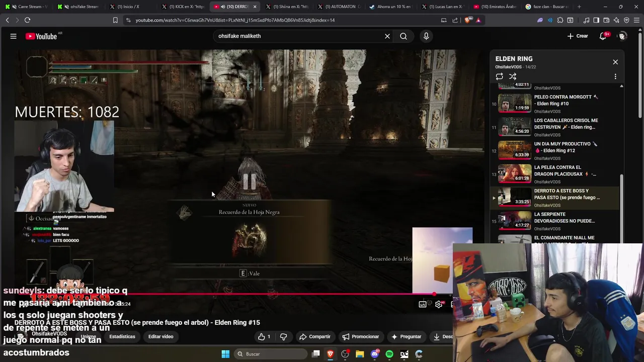Open the Brave Wallet icon
The height and width of the screenshot is (362, 644).
coord(606,20)
